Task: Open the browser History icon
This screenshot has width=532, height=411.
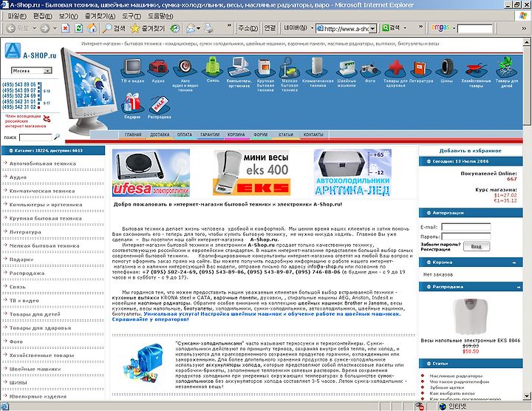Action: click(174, 28)
